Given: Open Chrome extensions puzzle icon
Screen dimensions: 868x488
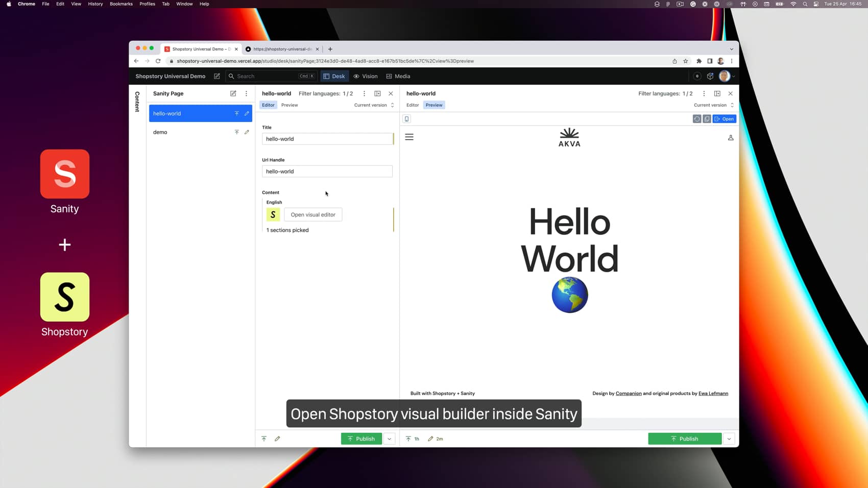Looking at the screenshot, I should coord(699,61).
